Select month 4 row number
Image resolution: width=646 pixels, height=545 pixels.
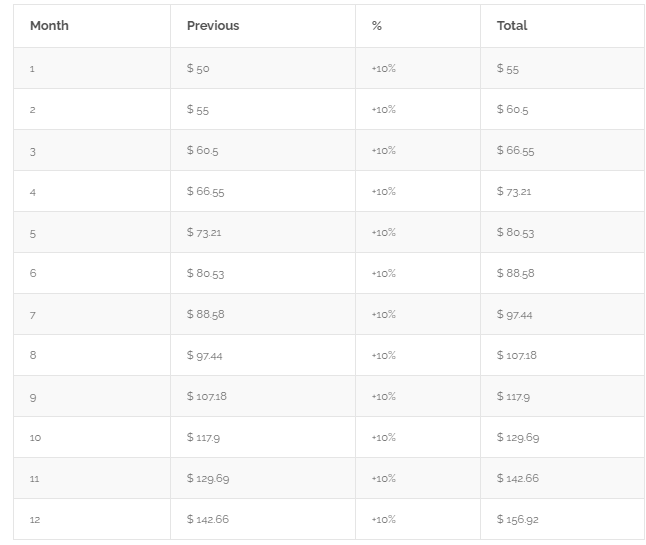point(32,192)
